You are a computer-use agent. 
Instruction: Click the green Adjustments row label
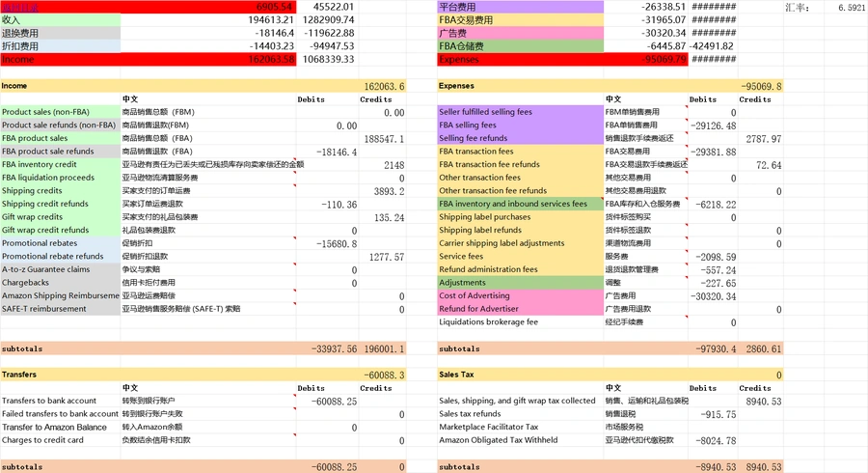pos(521,283)
